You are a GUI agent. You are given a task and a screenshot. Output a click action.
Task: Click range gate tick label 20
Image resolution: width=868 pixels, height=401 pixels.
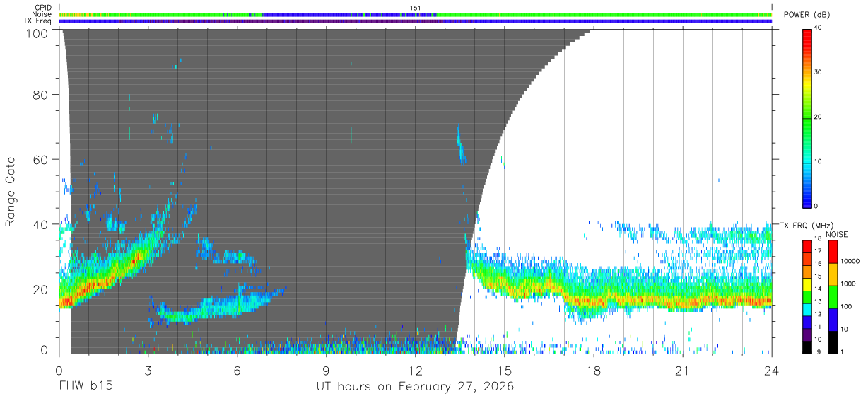pos(40,289)
